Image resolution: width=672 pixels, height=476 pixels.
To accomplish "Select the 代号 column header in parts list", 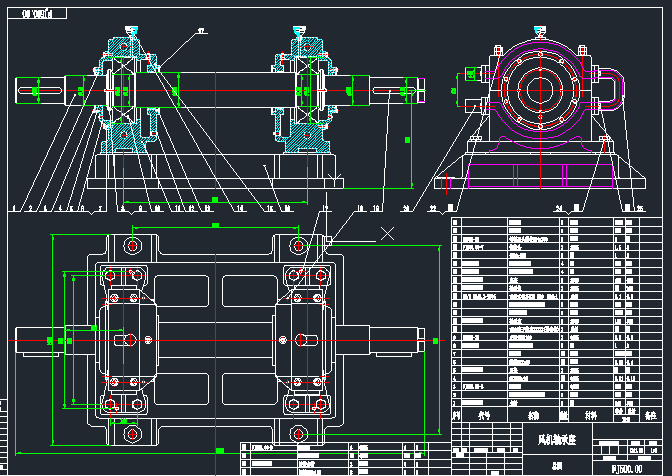I will click(x=484, y=415).
